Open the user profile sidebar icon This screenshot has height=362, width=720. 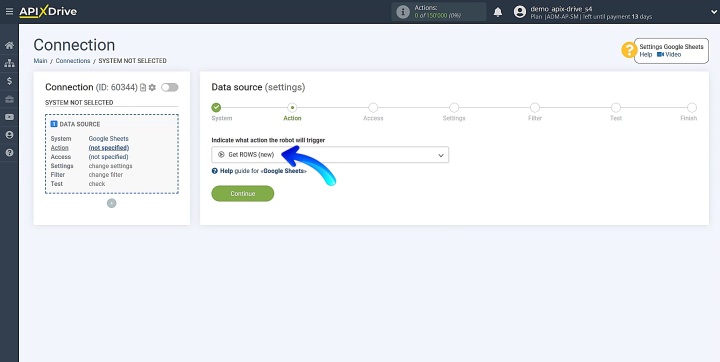pyautogui.click(x=9, y=135)
